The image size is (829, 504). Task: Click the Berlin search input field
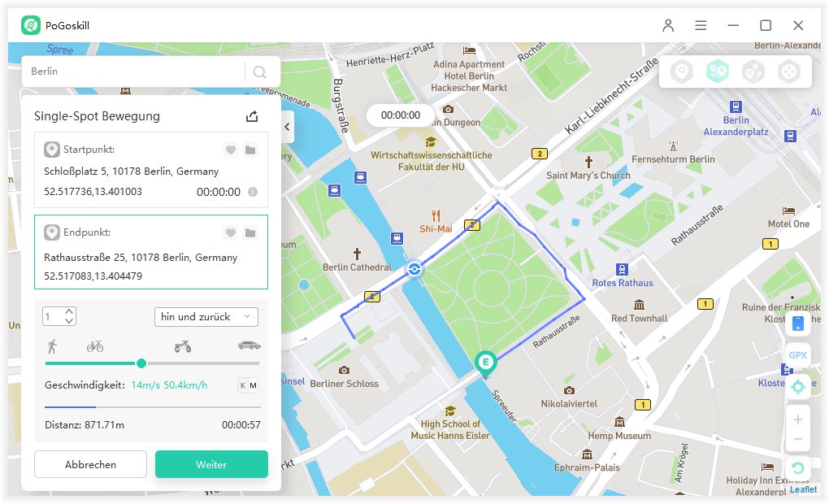[134, 72]
